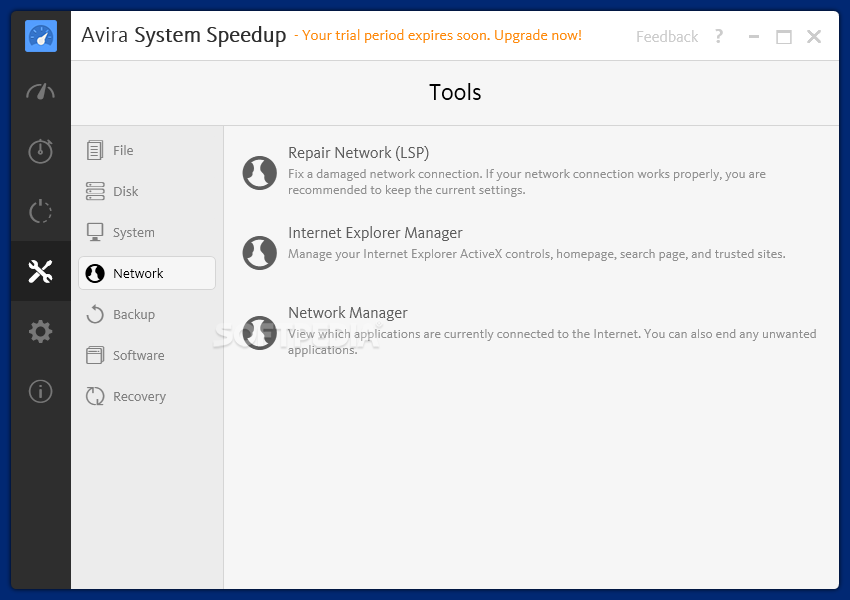Click the Recovery category refresh icon
This screenshot has height=600, width=850.
[95, 396]
